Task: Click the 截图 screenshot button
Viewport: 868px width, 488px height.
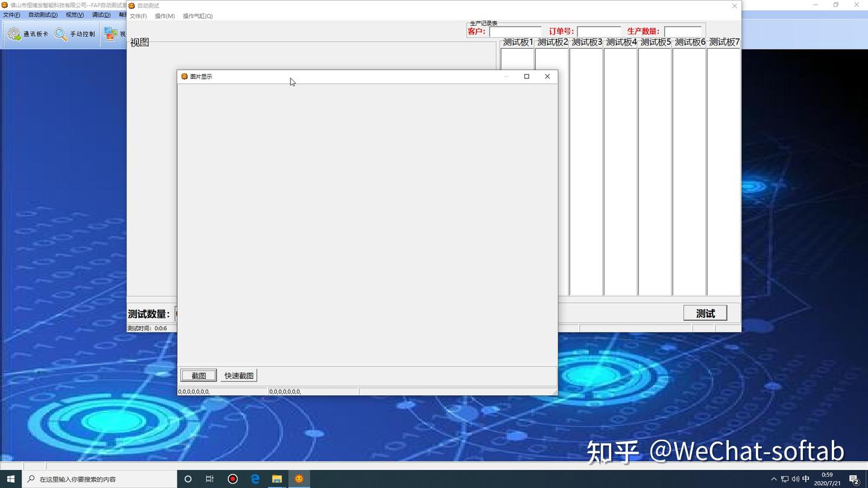Action: coord(198,375)
